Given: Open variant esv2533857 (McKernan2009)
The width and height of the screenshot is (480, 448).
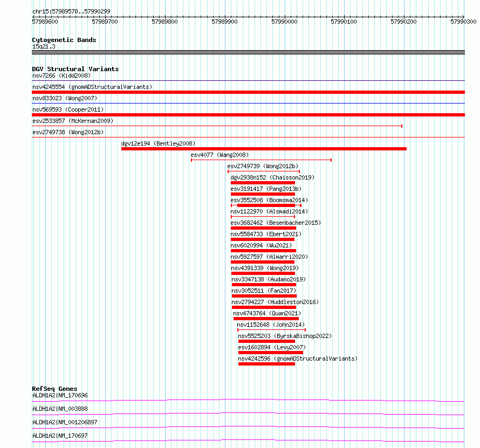Looking at the screenshot, I should (x=73, y=121).
